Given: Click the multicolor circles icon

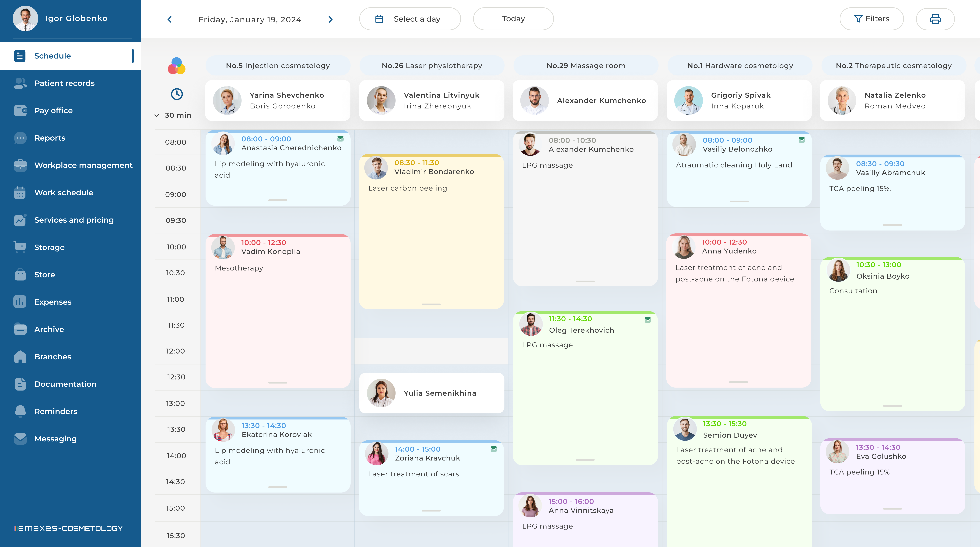Looking at the screenshot, I should 177,66.
